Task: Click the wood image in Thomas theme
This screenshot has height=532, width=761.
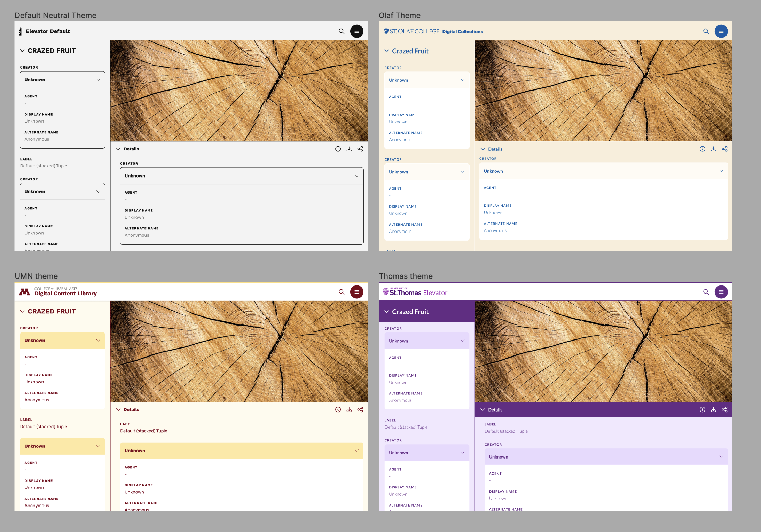Action: [604, 351]
